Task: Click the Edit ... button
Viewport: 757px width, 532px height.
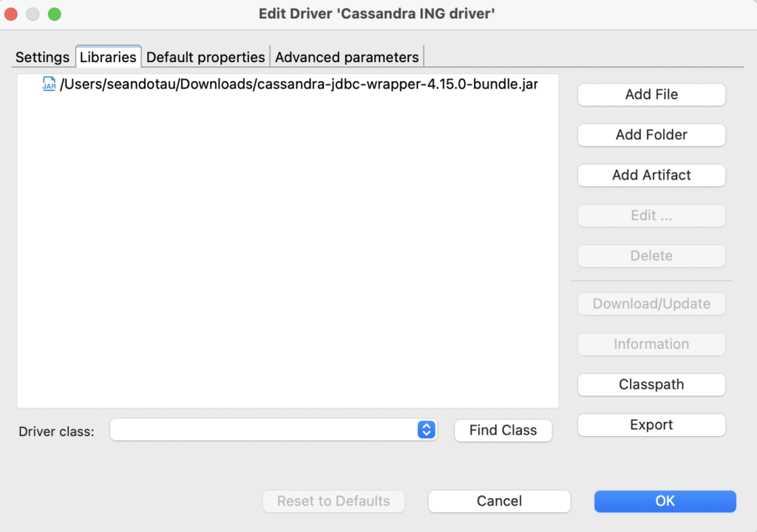Action: click(651, 215)
